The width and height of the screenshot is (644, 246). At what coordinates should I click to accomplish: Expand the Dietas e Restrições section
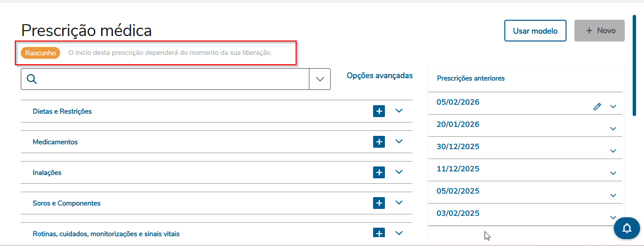tap(399, 111)
